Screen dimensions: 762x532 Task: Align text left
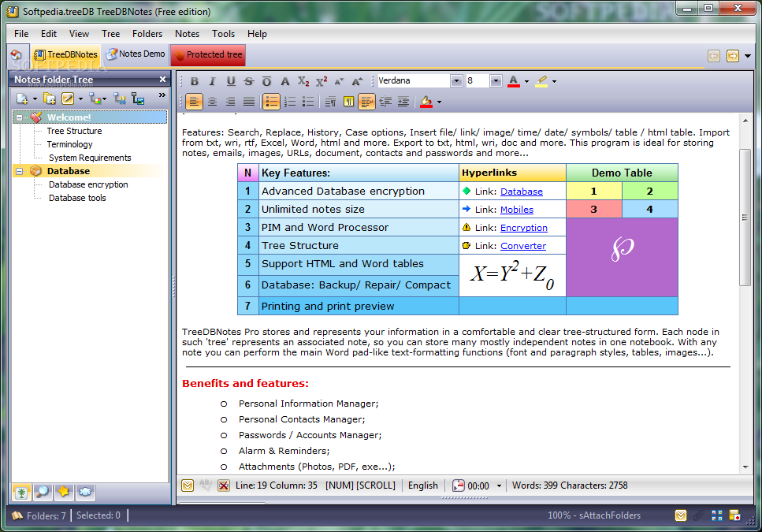coord(194,102)
